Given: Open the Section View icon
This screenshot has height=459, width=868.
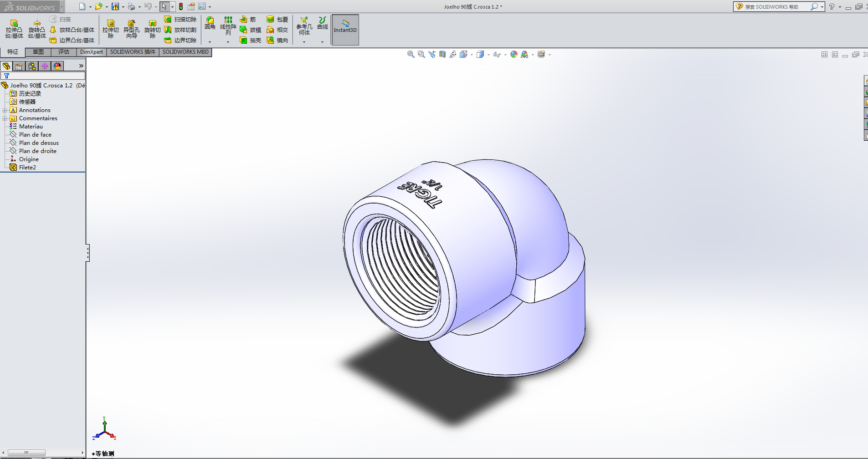Looking at the screenshot, I should (x=442, y=55).
